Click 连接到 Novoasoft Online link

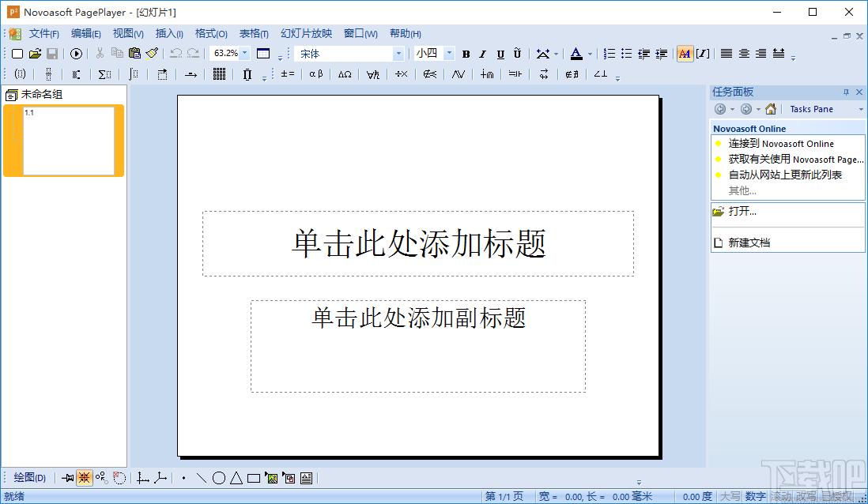(781, 143)
